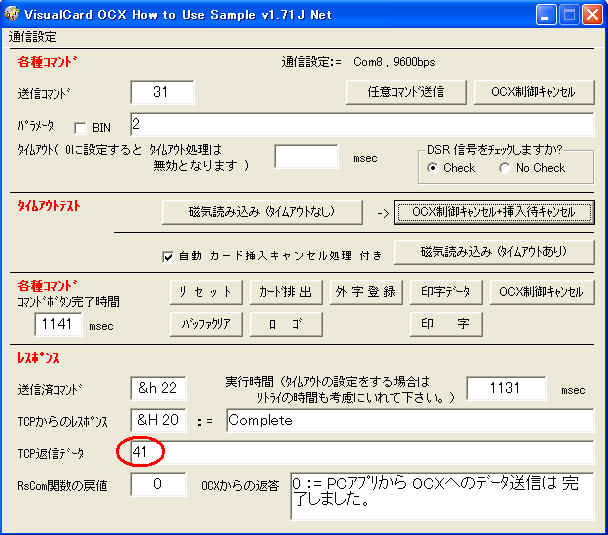Click OCX制御キャンセル+挿入待キャンセル button
Image resolution: width=608 pixels, height=535 pixels.
(x=494, y=212)
